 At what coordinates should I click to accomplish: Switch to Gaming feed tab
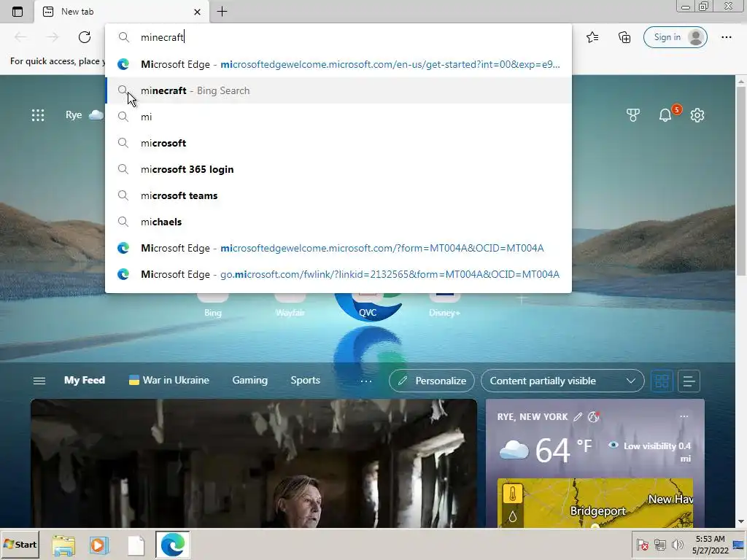point(250,380)
